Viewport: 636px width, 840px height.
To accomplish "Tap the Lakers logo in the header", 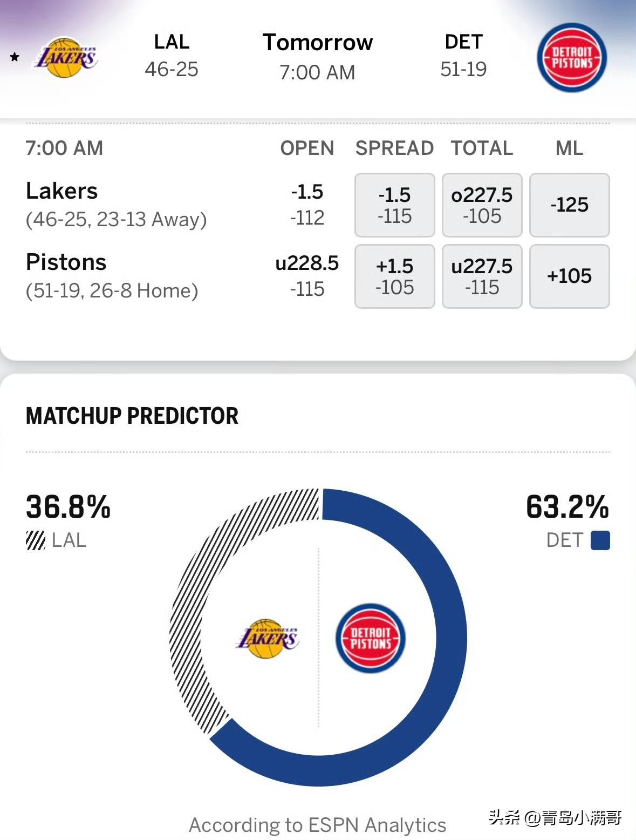I will (x=66, y=57).
